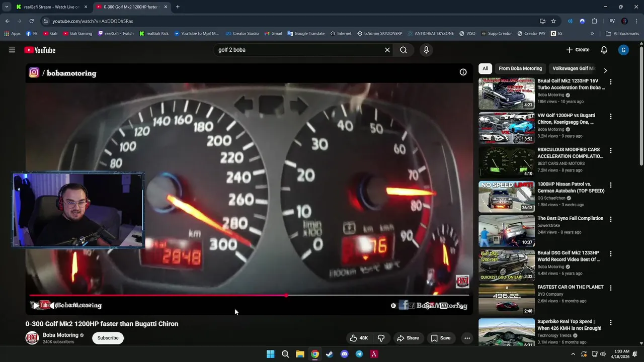Open Chrome extensions puzzle icon
Screen dimensions: 644x362
pos(595,21)
